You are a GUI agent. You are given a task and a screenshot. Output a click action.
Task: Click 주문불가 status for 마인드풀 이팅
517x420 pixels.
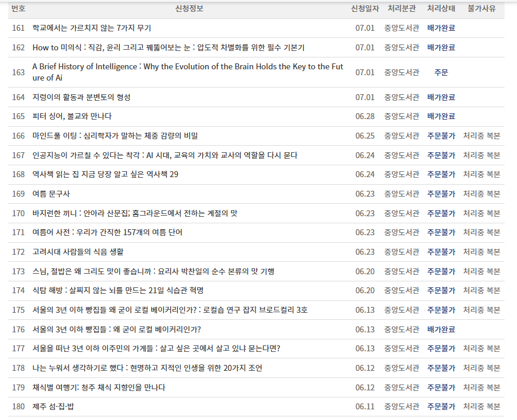[441, 135]
